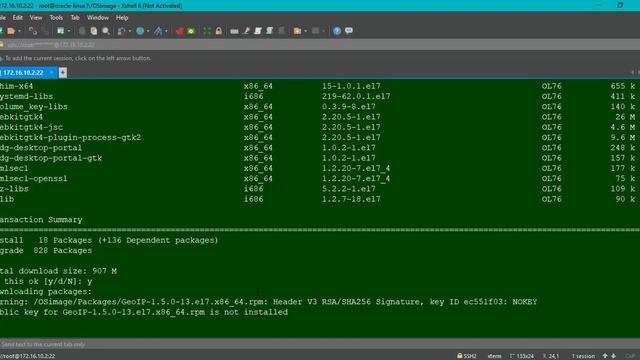The image size is (640, 360).
Task: Click 'this ok [y/d/N]: y' prompt
Action: click(x=48, y=282)
